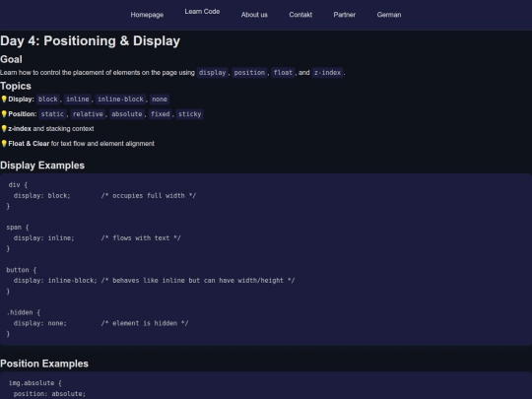Click the 'relative' code tag

(x=88, y=114)
